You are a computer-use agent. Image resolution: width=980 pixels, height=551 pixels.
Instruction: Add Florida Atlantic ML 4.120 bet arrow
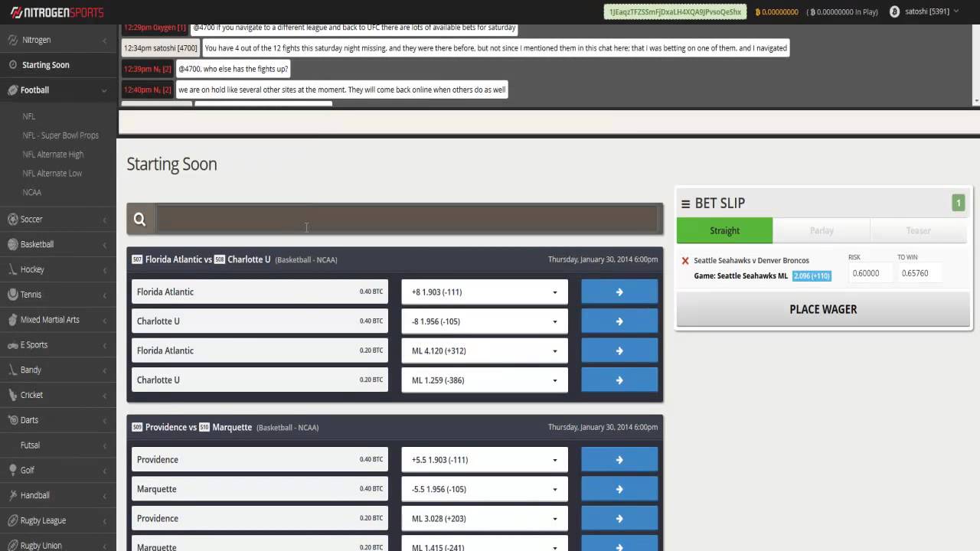click(x=619, y=350)
